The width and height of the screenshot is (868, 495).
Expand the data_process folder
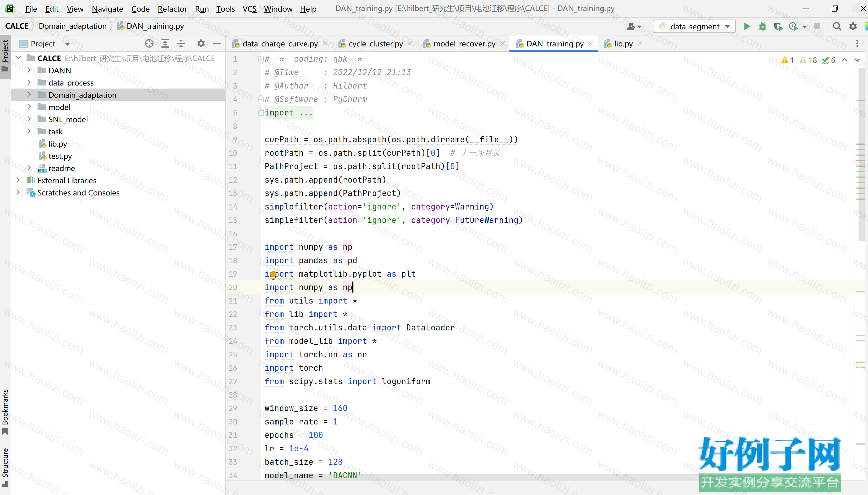[29, 83]
